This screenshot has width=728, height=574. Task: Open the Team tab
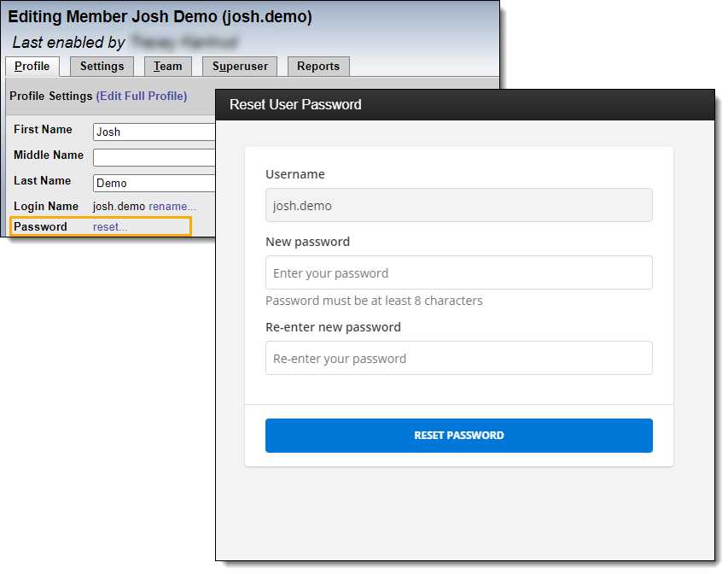[167, 67]
